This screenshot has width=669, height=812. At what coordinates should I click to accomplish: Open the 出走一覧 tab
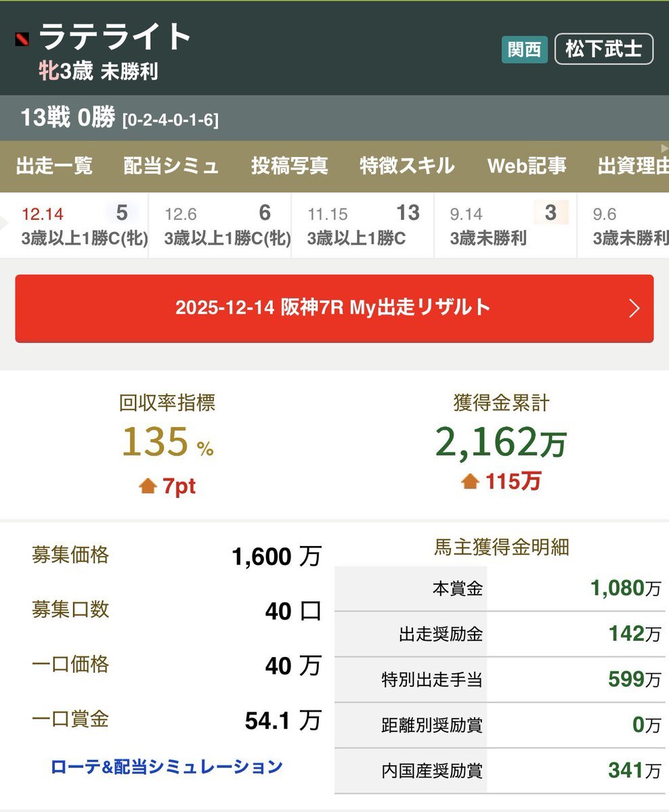click(x=54, y=166)
